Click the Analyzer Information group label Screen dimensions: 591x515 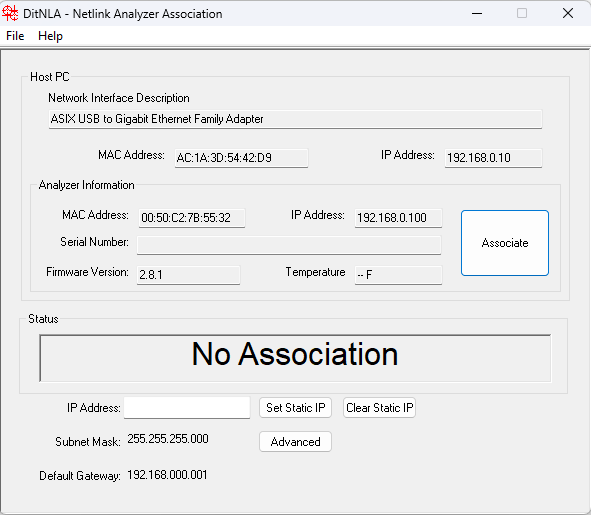[x=86, y=185]
